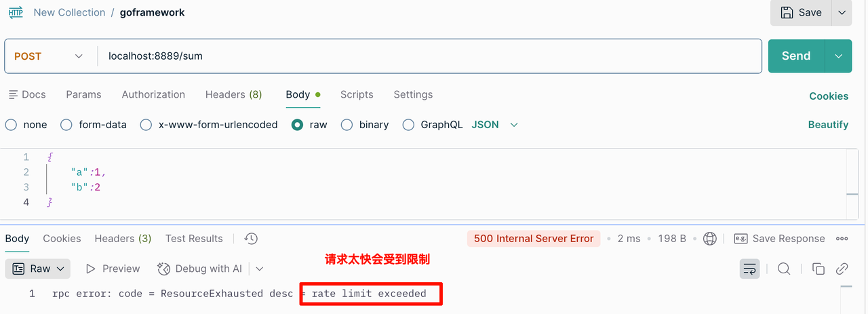Click the HTTP request type icon
The image size is (868, 314).
coord(16,12)
